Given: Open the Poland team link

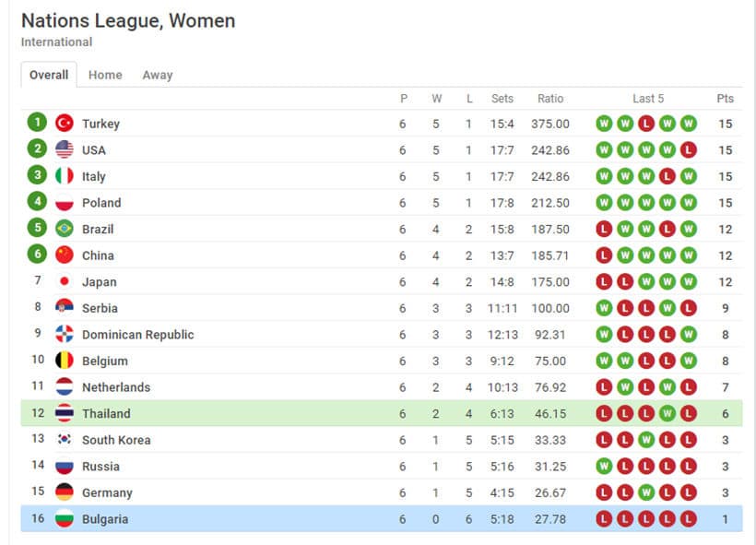Looking at the screenshot, I should 101,203.
